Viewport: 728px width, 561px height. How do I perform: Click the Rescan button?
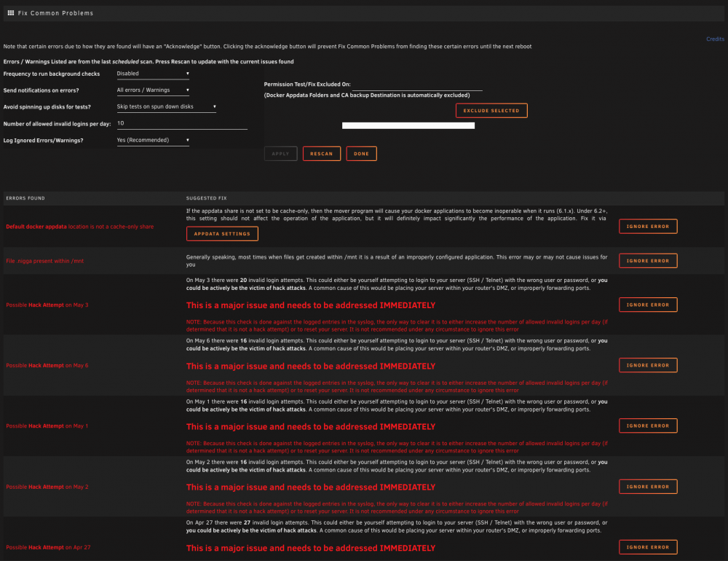pyautogui.click(x=321, y=154)
